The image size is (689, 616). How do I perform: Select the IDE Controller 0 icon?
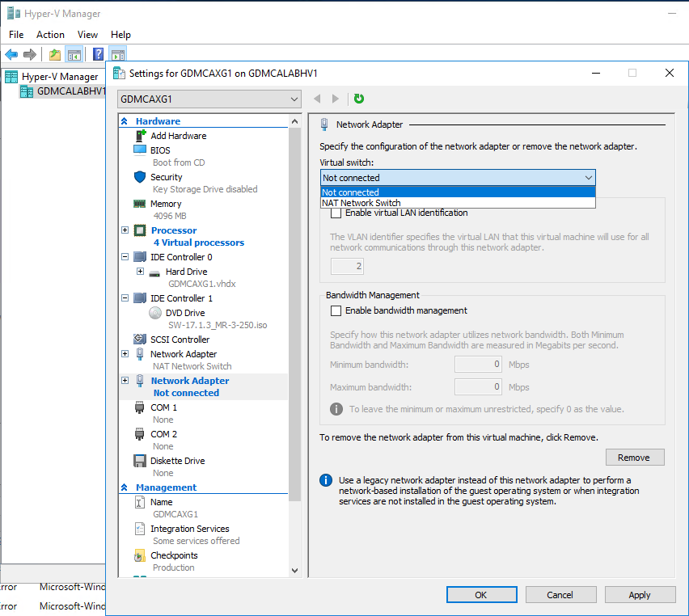[x=140, y=256]
